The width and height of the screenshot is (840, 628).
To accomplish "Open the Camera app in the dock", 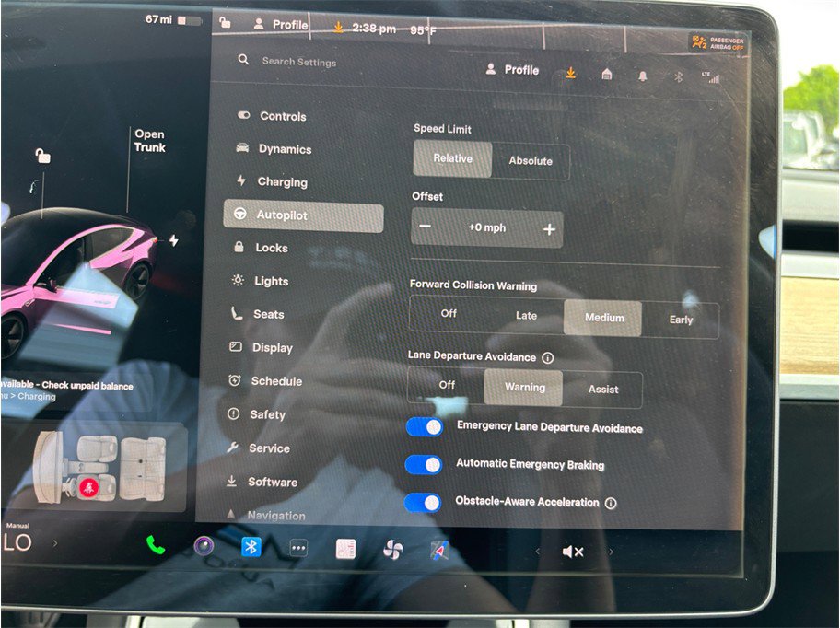I will point(204,546).
